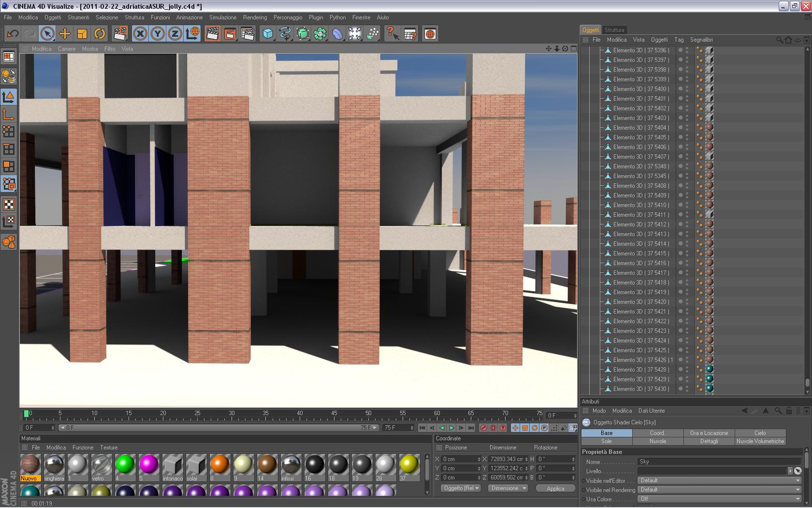
Task: Render the active view clapperboard icon
Action: tap(213, 34)
